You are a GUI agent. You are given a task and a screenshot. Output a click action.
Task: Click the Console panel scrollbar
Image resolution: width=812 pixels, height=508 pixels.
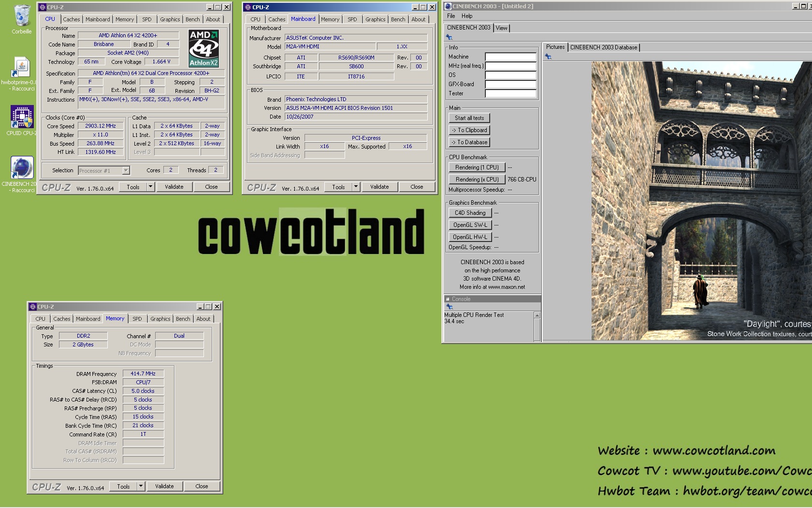537,327
